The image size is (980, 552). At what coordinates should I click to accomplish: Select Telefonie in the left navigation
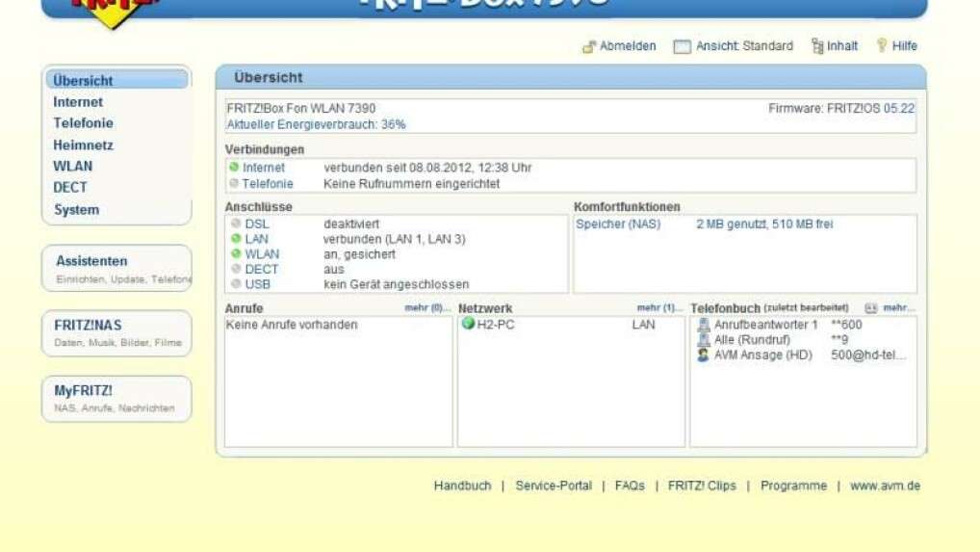[x=83, y=123]
